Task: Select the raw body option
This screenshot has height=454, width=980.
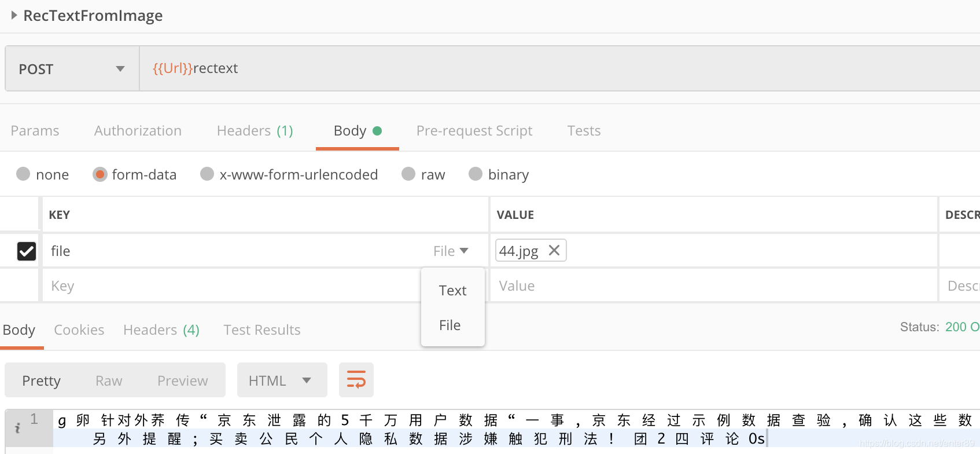Action: 408,174
